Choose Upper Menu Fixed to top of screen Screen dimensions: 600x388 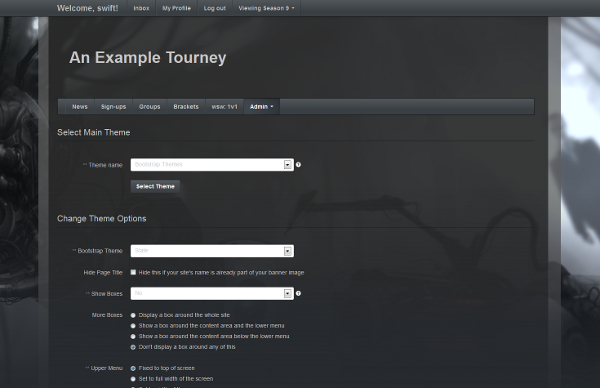click(133, 368)
